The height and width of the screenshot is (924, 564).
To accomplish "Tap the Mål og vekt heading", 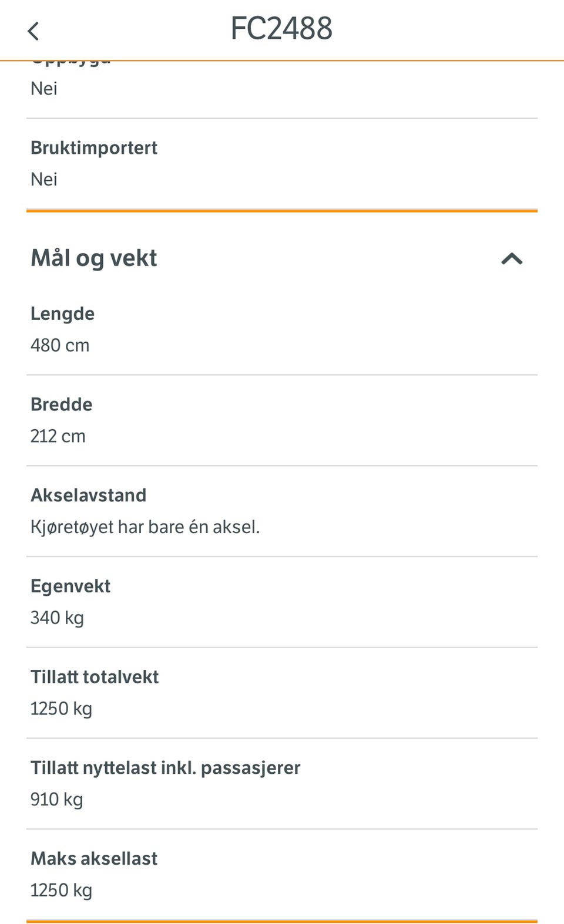I will click(94, 258).
